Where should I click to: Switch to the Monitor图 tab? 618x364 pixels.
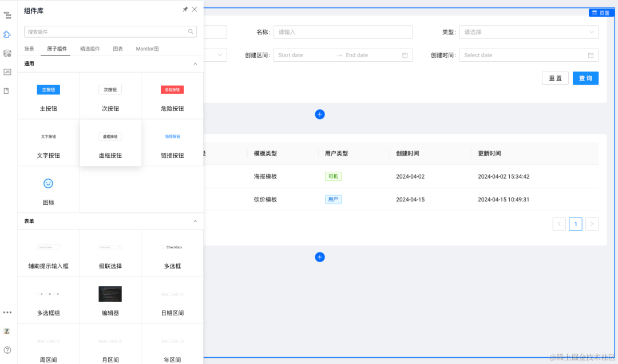148,49
